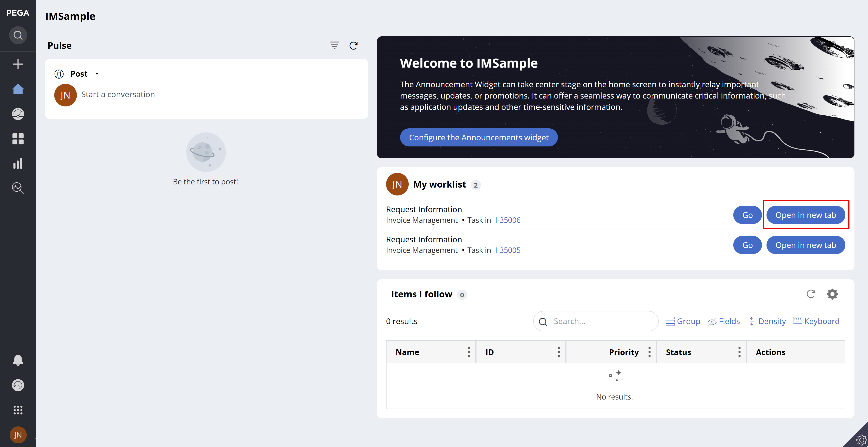Refresh the Pulse feed
This screenshot has height=447, width=868.
[x=354, y=45]
